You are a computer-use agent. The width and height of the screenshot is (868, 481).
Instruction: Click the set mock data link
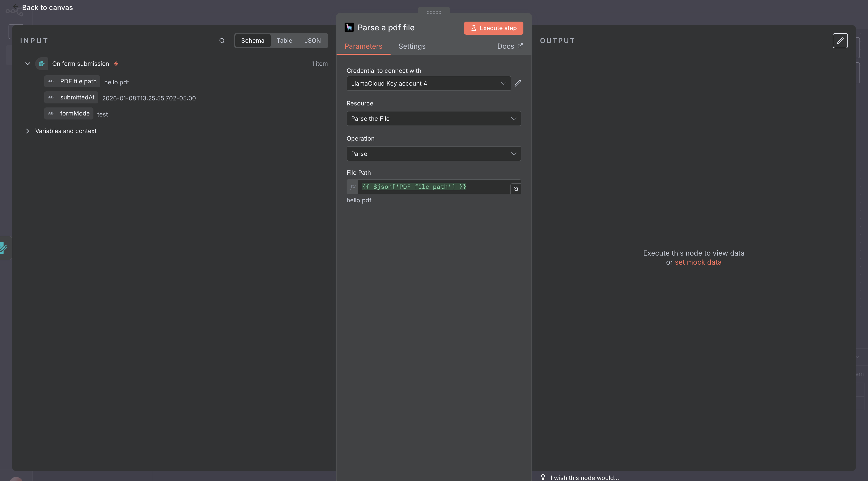[698, 262]
